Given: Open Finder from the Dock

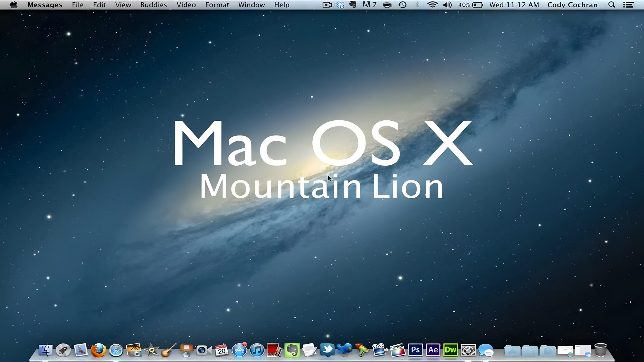Looking at the screenshot, I should (46, 350).
